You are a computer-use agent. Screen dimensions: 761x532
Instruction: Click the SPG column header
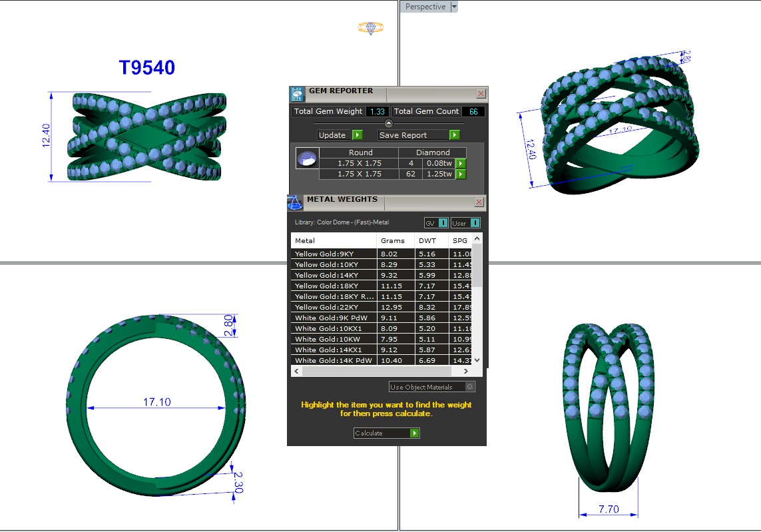[x=460, y=241]
